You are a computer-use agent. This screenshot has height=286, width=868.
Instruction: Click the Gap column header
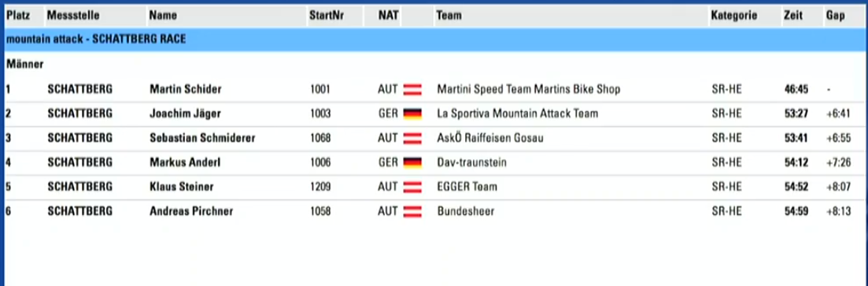point(835,16)
